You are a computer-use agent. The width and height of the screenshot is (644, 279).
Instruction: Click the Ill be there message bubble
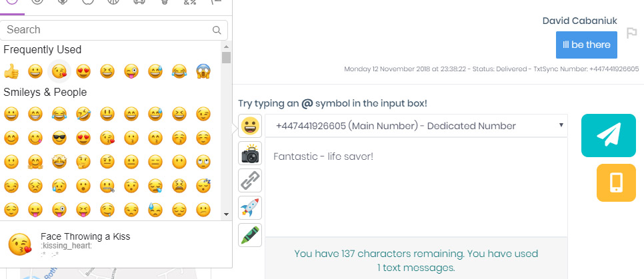(x=587, y=45)
